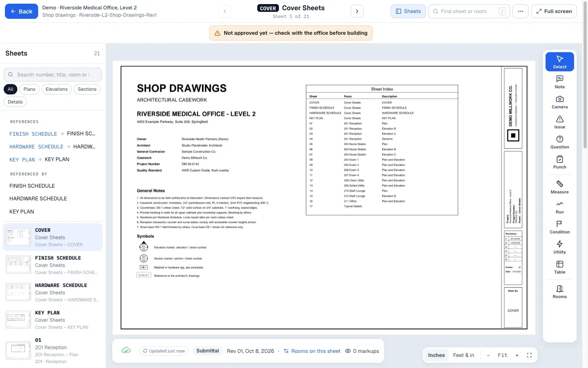Click the sheets search number field
Viewport: 588px width, 368px height.
point(53,74)
